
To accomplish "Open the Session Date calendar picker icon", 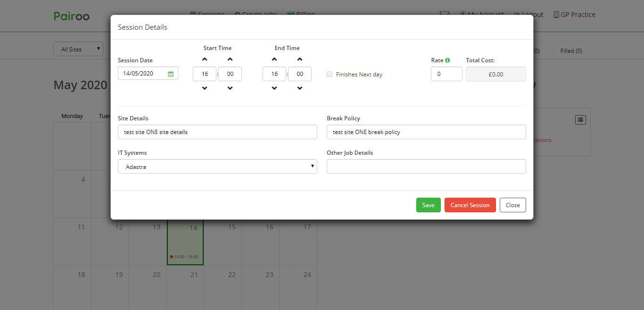I will point(171,74).
